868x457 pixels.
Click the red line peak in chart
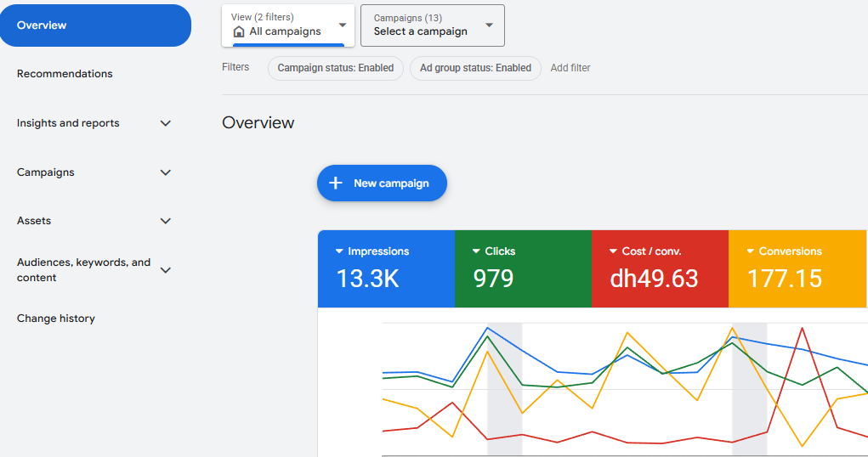point(801,328)
